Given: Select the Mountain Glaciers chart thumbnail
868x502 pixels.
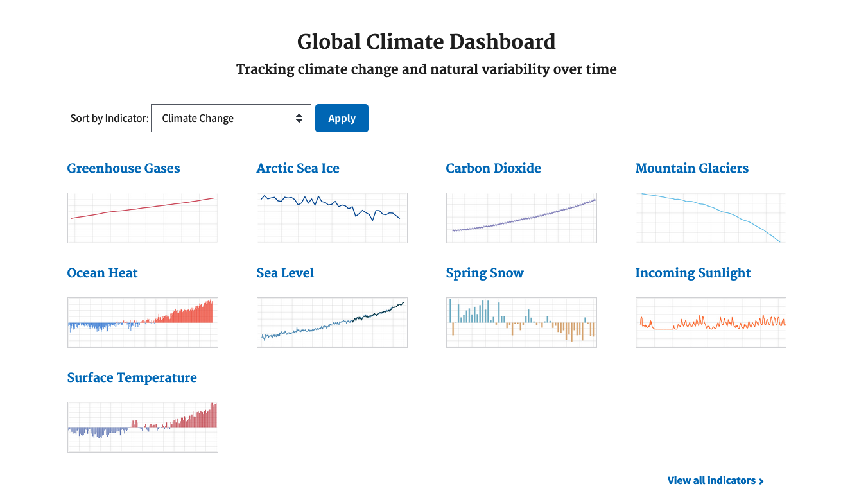Looking at the screenshot, I should point(711,218).
